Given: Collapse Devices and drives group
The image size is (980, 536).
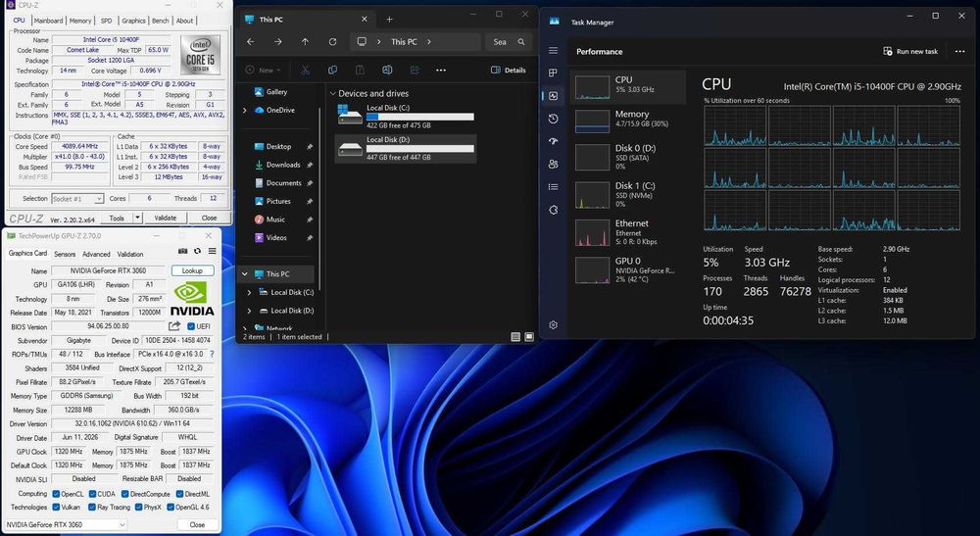Looking at the screenshot, I should point(333,94).
